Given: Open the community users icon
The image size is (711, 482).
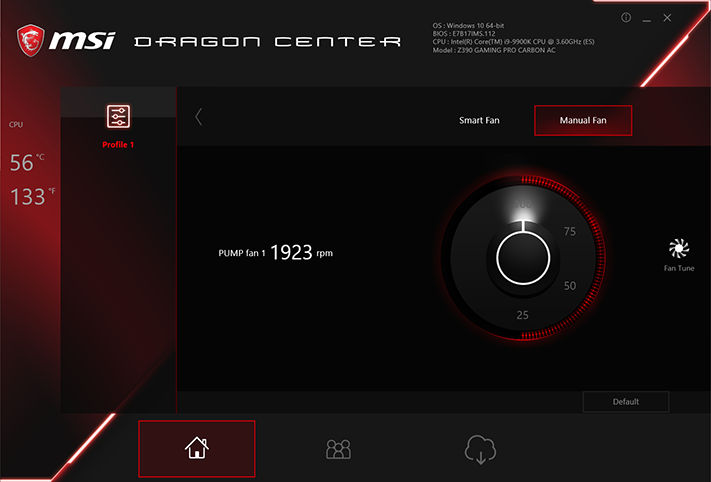Looking at the screenshot, I should click(338, 449).
